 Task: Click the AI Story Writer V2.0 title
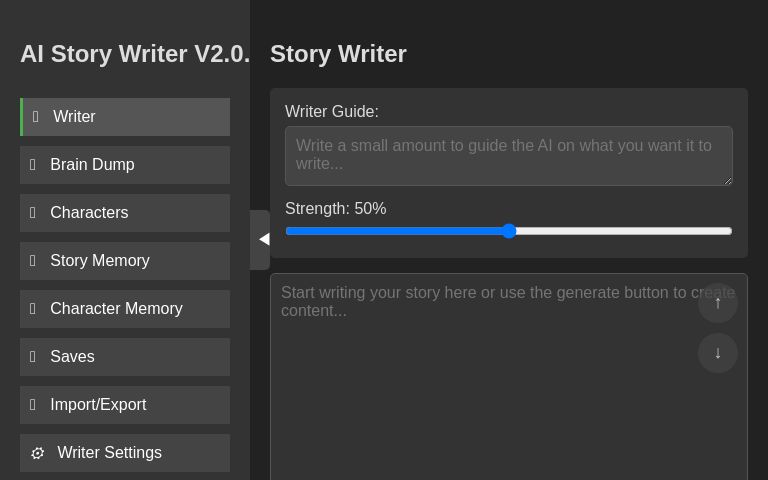[135, 54]
